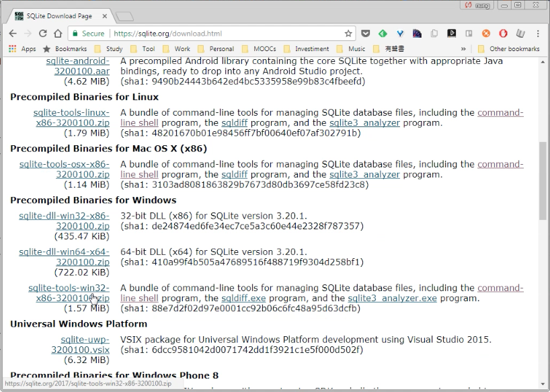Reload the SQLite download page
The image size is (550, 392).
(x=43, y=34)
